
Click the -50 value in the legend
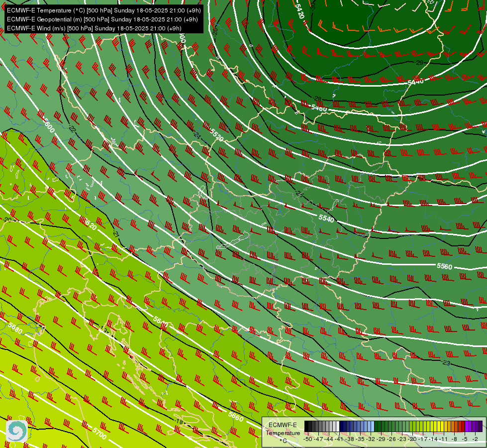coord(307,439)
